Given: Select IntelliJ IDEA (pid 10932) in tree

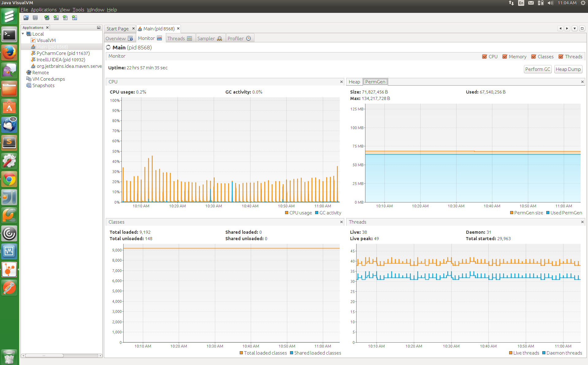Looking at the screenshot, I should [61, 60].
